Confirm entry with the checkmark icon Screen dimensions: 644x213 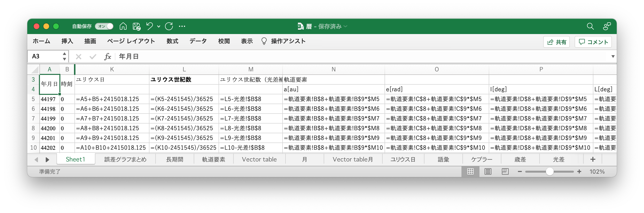tap(93, 57)
